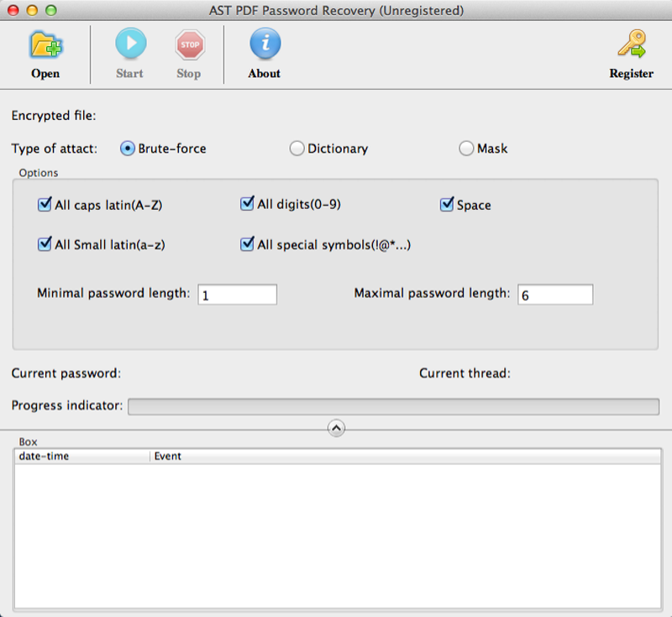
Task: Zoom the window with the green button
Action: (x=51, y=10)
